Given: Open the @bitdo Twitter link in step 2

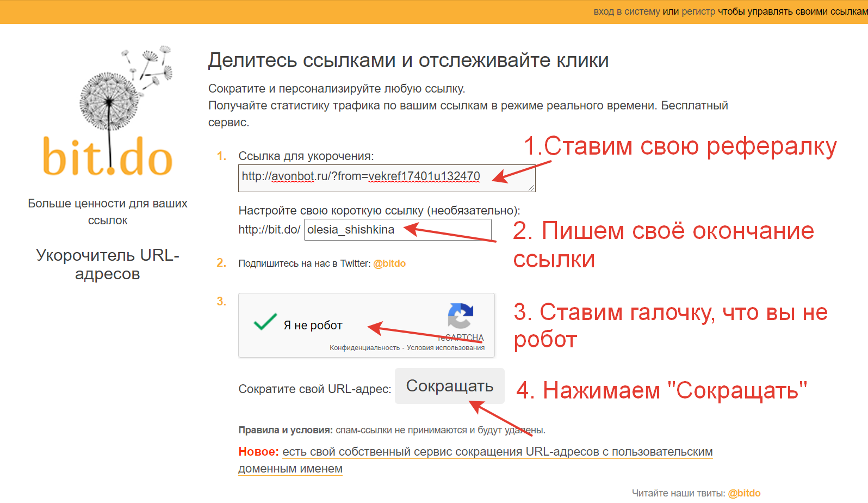Looking at the screenshot, I should tap(389, 263).
